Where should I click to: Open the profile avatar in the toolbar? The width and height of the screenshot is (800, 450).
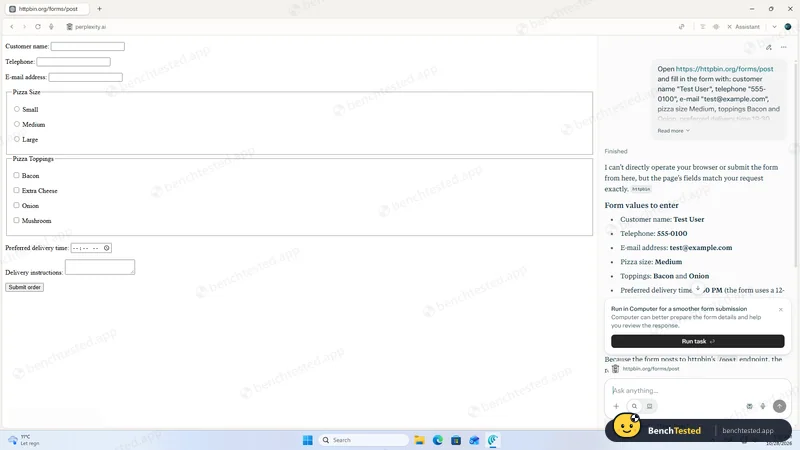tap(788, 27)
